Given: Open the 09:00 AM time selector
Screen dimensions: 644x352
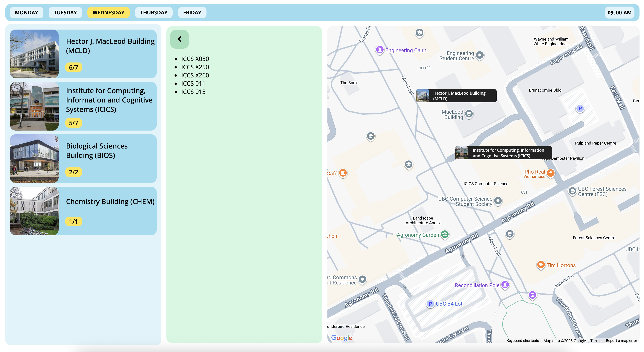Looking at the screenshot, I should [x=619, y=13].
